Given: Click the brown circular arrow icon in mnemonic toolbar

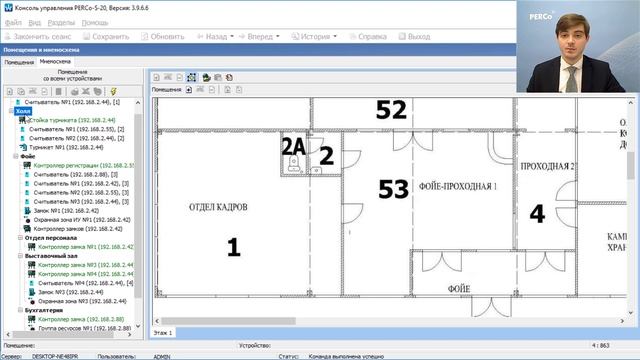Looking at the screenshot, I should point(229,77).
